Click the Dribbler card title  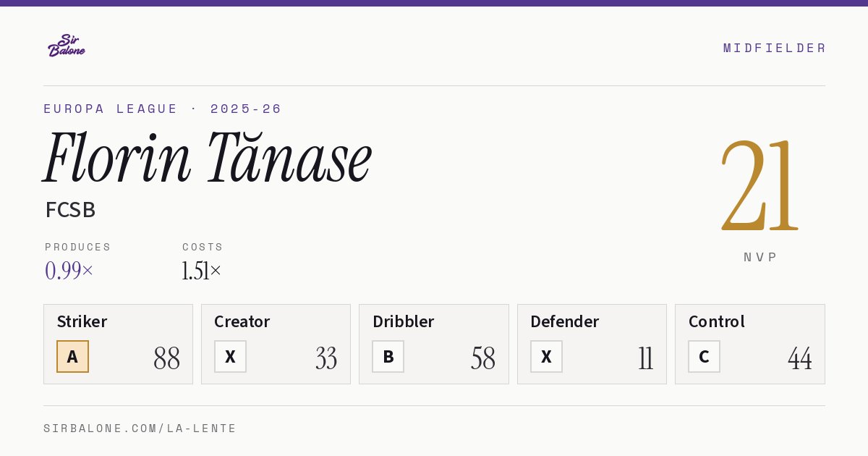click(x=404, y=321)
